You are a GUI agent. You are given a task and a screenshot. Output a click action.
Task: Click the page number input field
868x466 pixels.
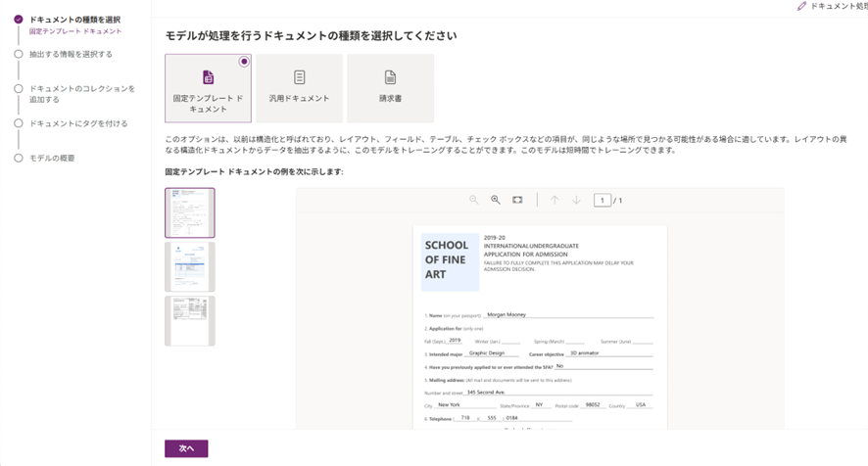(x=603, y=201)
